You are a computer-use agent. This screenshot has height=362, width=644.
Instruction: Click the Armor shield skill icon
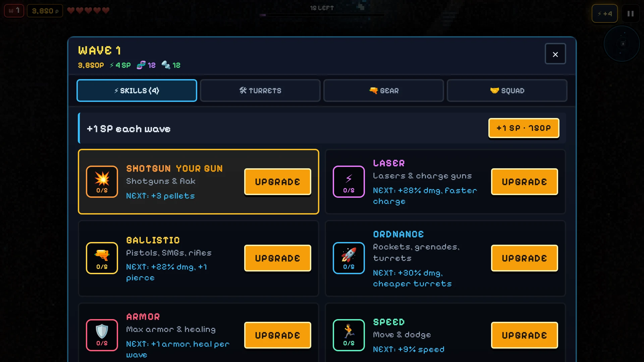click(x=102, y=335)
